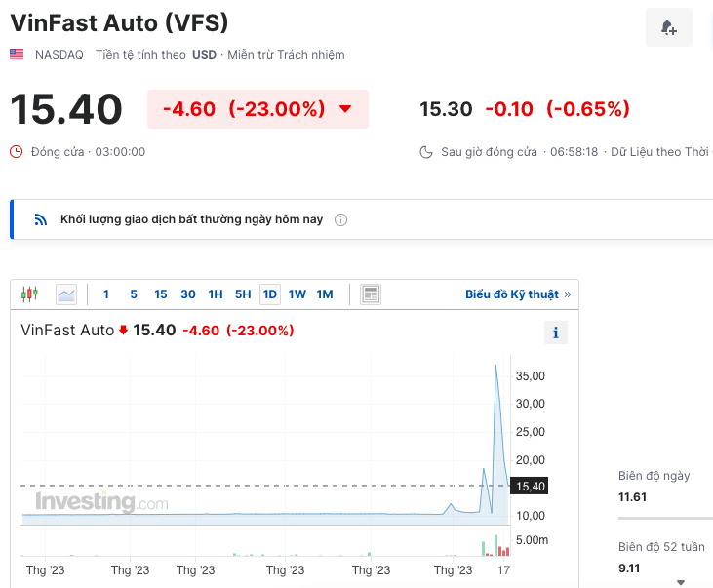
Task: Click the 15,40 price marker on chart axis
Action: pyautogui.click(x=529, y=486)
